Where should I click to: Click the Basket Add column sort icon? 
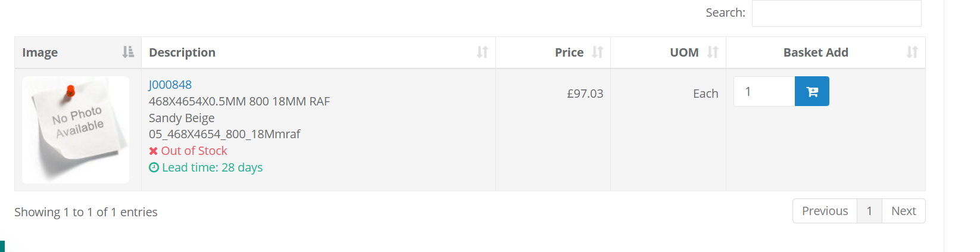tap(912, 52)
